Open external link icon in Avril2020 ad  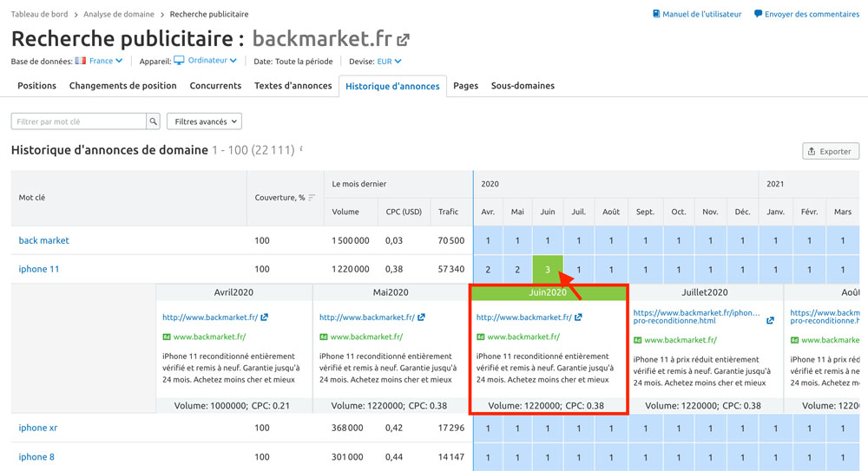265,317
